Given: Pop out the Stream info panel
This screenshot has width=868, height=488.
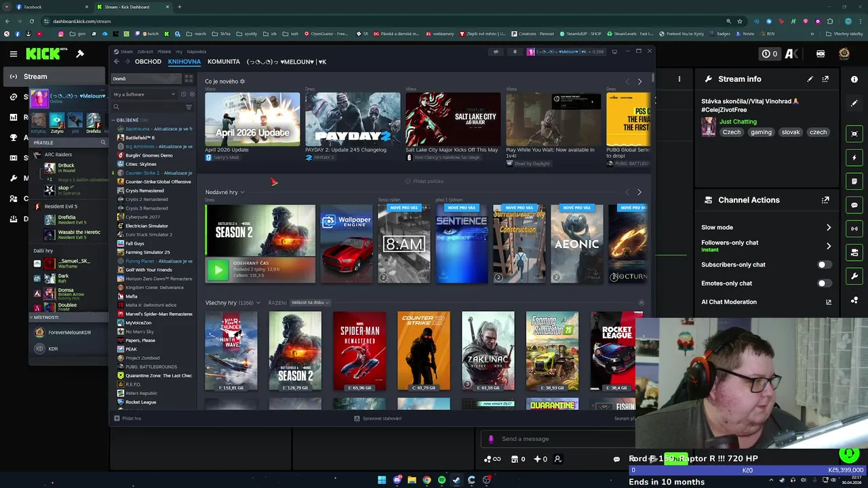Looking at the screenshot, I should (x=825, y=79).
